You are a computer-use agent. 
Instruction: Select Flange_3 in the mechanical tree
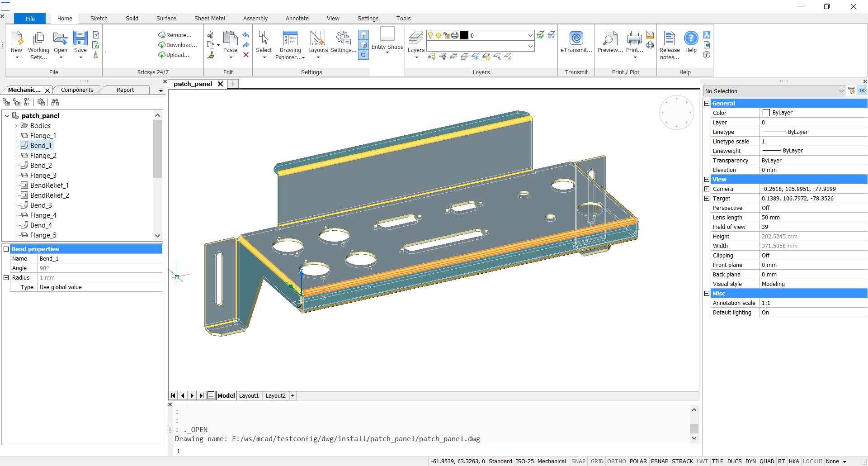pyautogui.click(x=43, y=176)
